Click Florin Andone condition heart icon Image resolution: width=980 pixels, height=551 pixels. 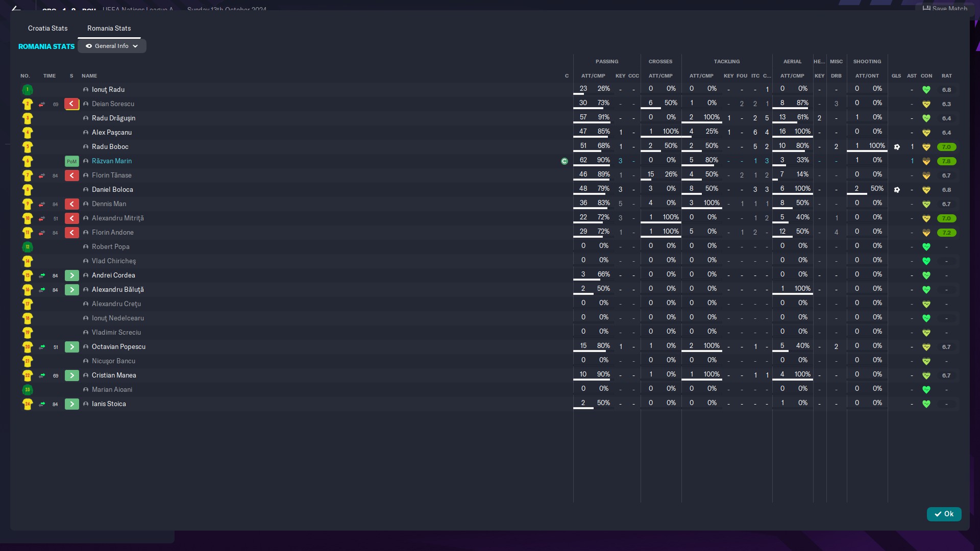(926, 233)
